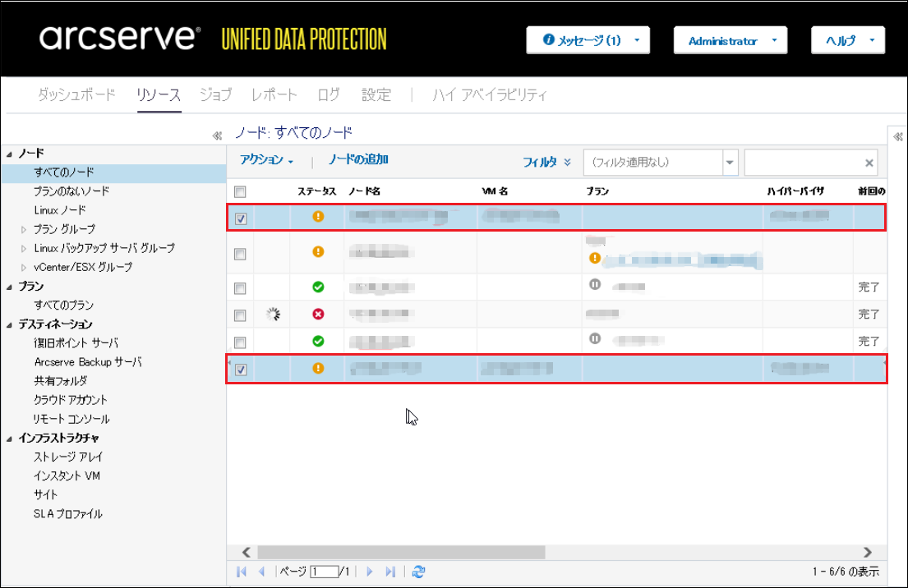This screenshot has width=908, height=588.
Task: Go to the previous page icon
Action: (x=262, y=572)
